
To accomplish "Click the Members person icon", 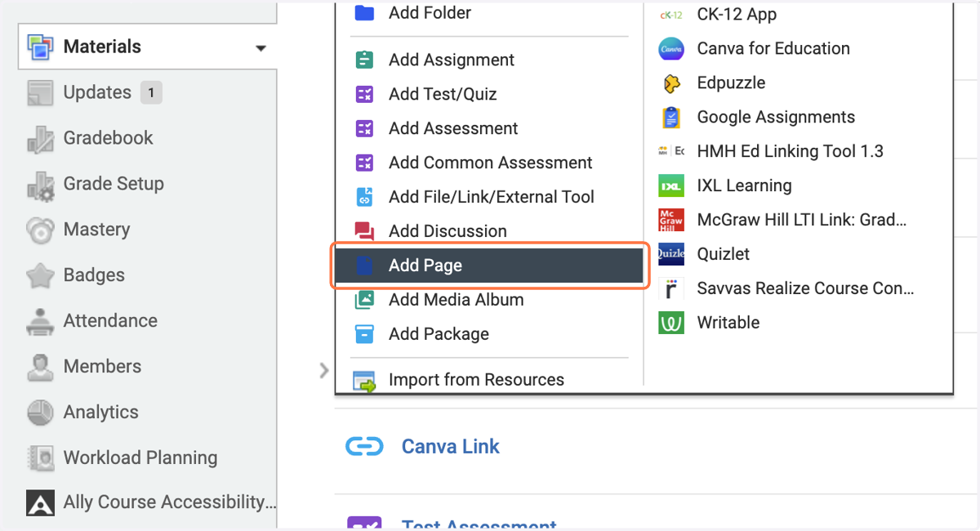I will (x=40, y=367).
